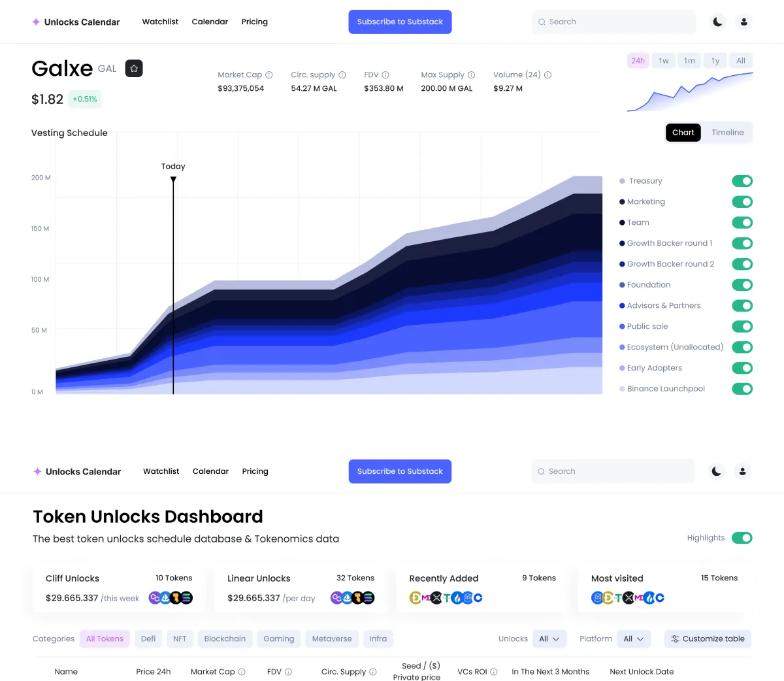Image resolution: width=784 pixels, height=681 pixels.
Task: Click the info icon next to FDV stat
Action: pyautogui.click(x=385, y=75)
